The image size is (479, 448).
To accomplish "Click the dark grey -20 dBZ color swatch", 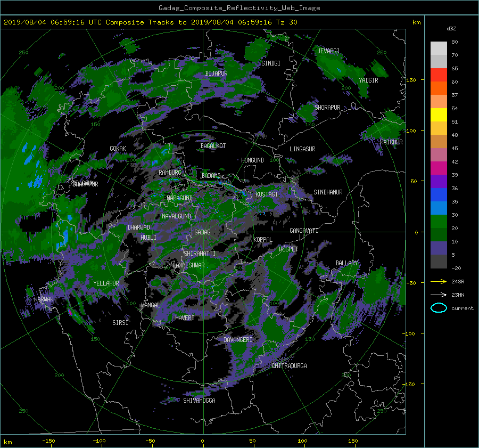I will click(x=439, y=261).
